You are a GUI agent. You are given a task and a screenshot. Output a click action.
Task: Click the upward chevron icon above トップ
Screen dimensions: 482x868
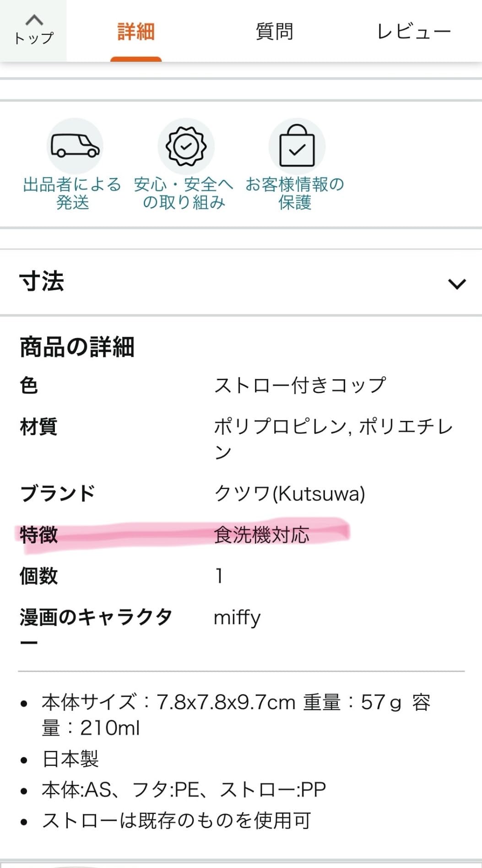tap(33, 19)
